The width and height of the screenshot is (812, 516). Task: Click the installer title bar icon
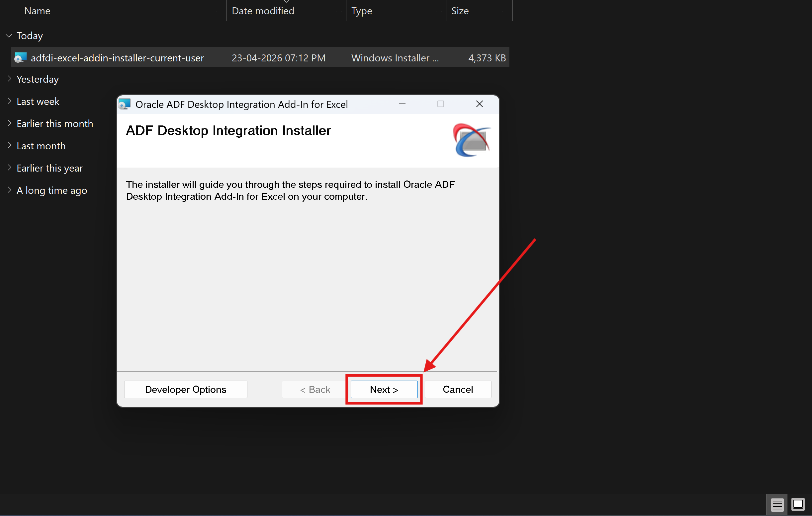coord(125,104)
